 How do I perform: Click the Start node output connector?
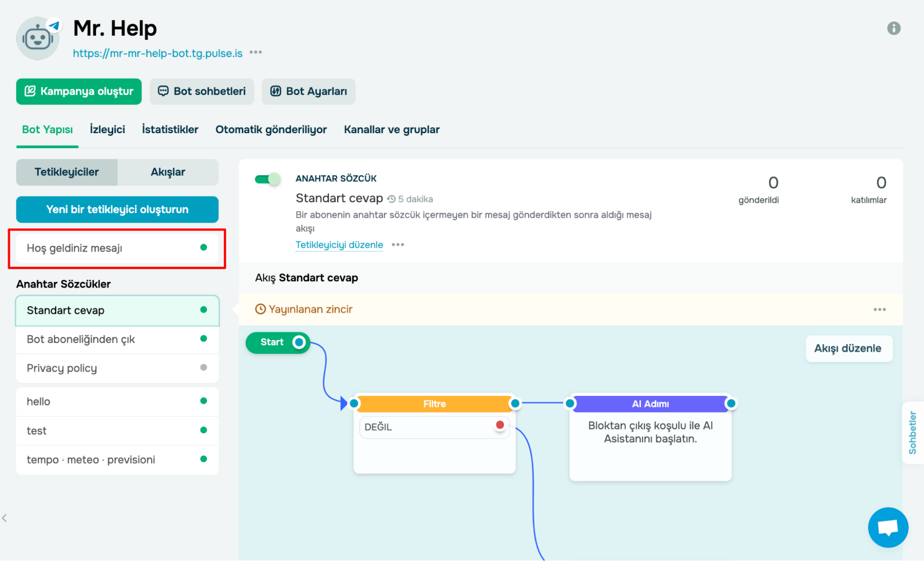point(299,342)
